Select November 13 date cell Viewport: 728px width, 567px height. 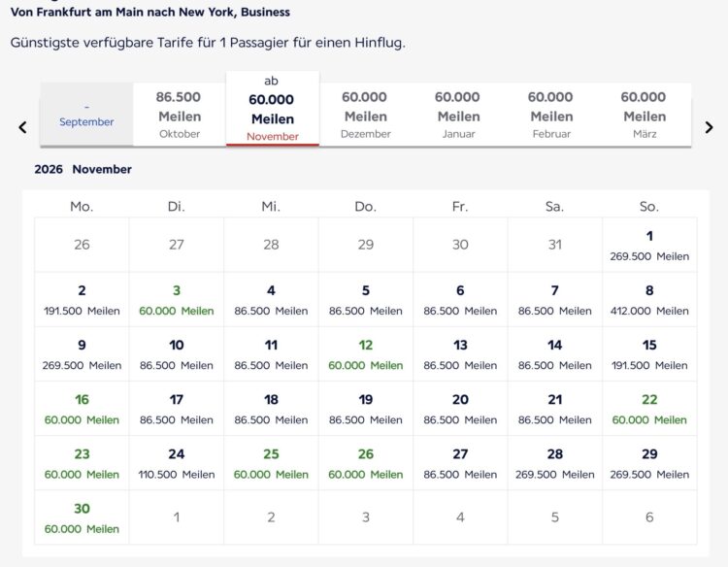click(460, 353)
